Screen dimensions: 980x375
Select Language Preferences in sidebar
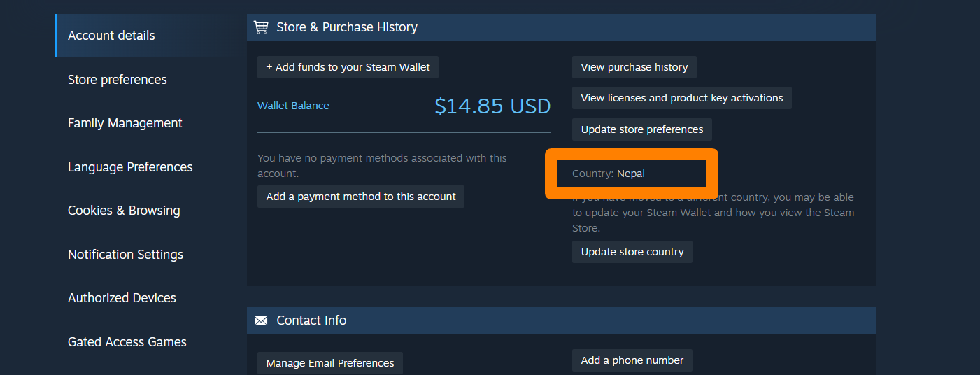pyautogui.click(x=130, y=167)
